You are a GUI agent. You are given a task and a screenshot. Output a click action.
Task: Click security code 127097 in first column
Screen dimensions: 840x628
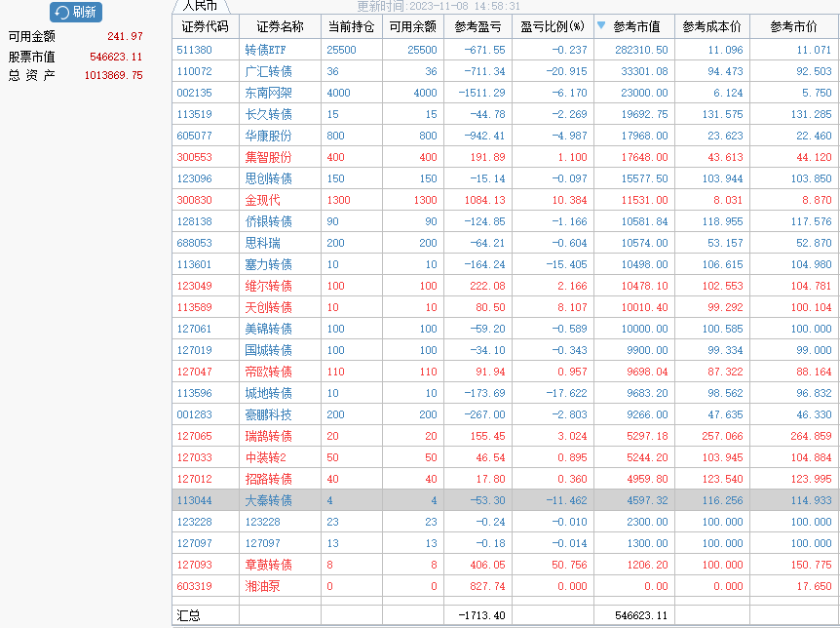coord(195,543)
